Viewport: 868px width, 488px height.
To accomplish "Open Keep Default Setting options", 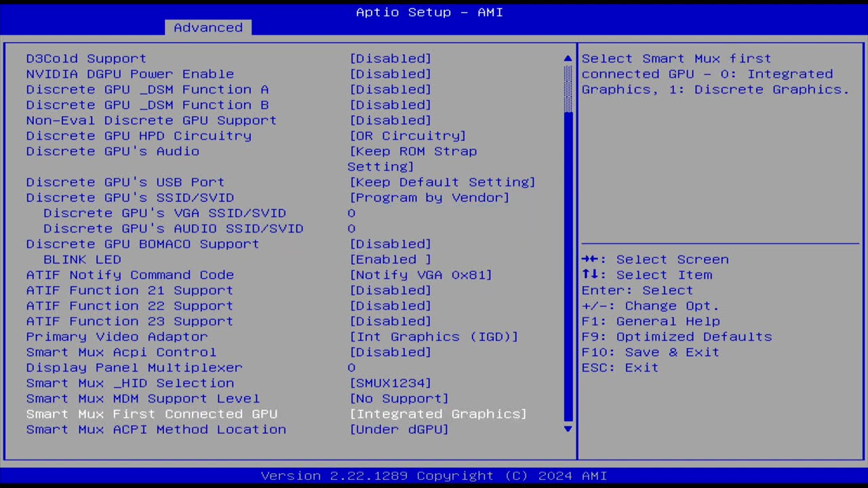I will [x=442, y=182].
